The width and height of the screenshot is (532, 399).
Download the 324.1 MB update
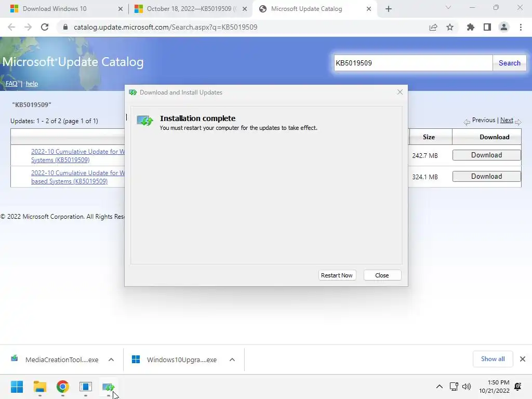(x=486, y=177)
